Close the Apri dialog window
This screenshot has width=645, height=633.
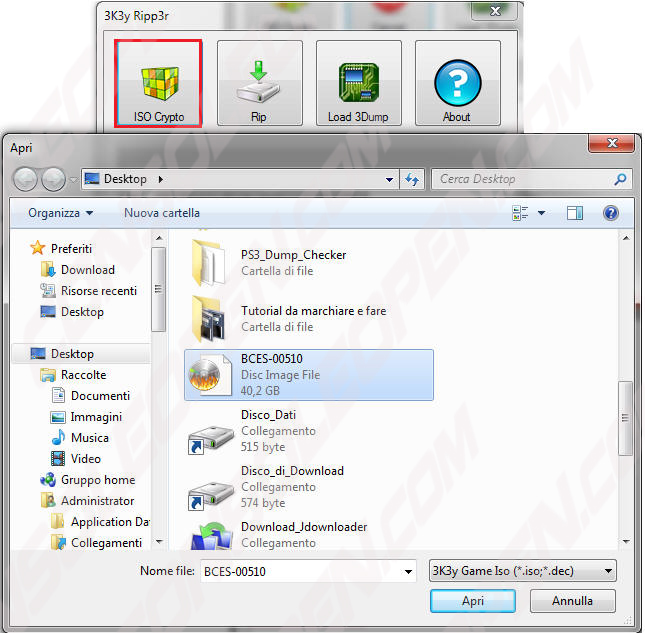pyautogui.click(x=612, y=143)
